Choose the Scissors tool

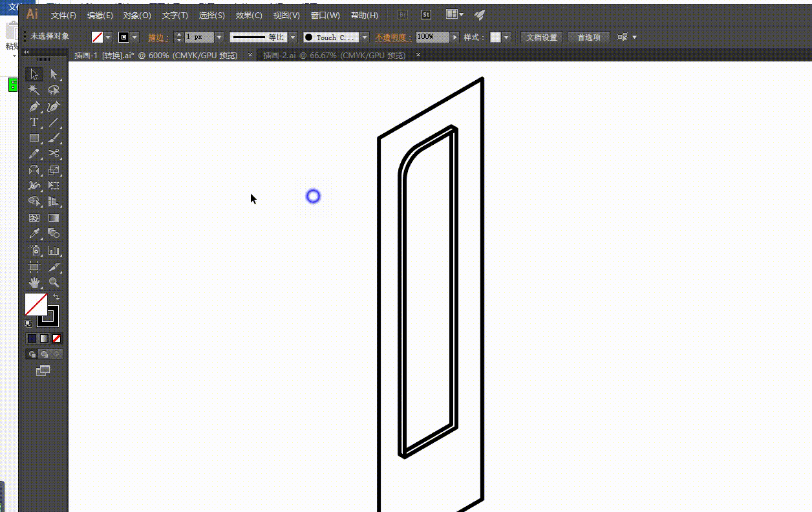pos(54,154)
